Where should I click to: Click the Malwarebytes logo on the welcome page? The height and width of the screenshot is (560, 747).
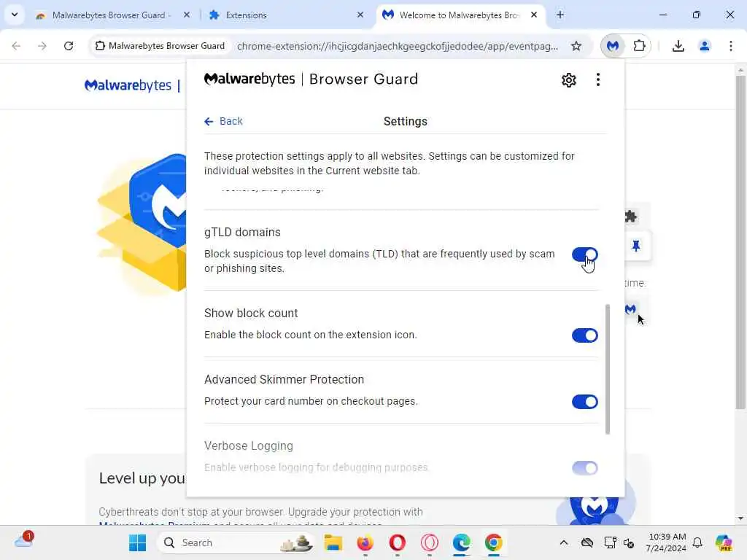click(128, 85)
